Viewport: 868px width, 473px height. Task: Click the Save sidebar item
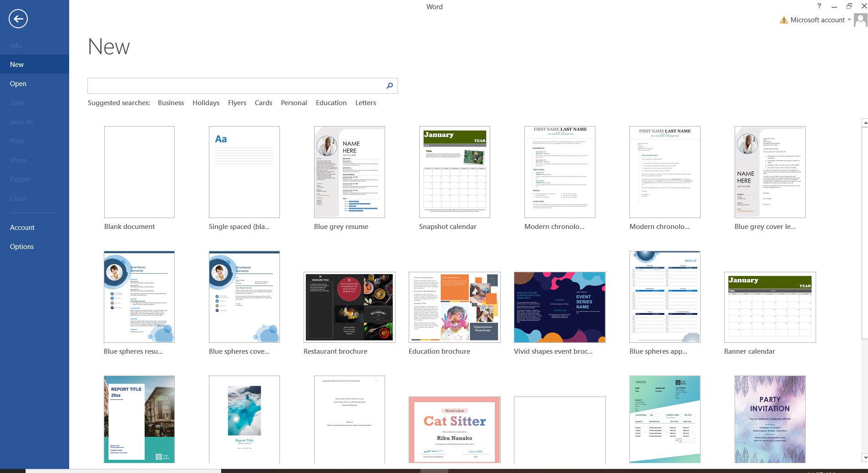[x=35, y=102]
